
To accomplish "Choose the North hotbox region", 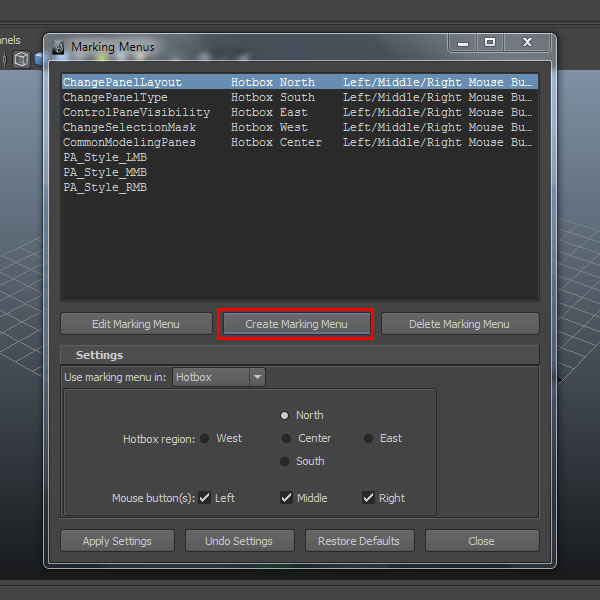I will tap(284, 416).
